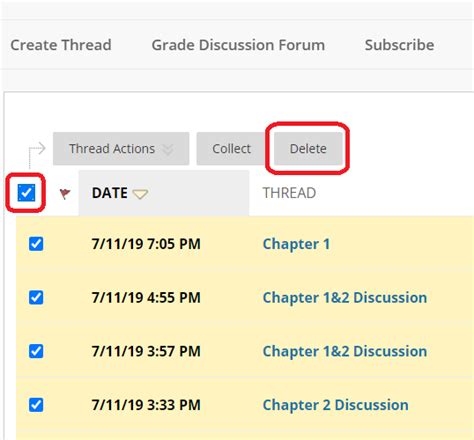Uncheck the 3:57 PM thread checkbox
The width and height of the screenshot is (474, 440).
(36, 351)
